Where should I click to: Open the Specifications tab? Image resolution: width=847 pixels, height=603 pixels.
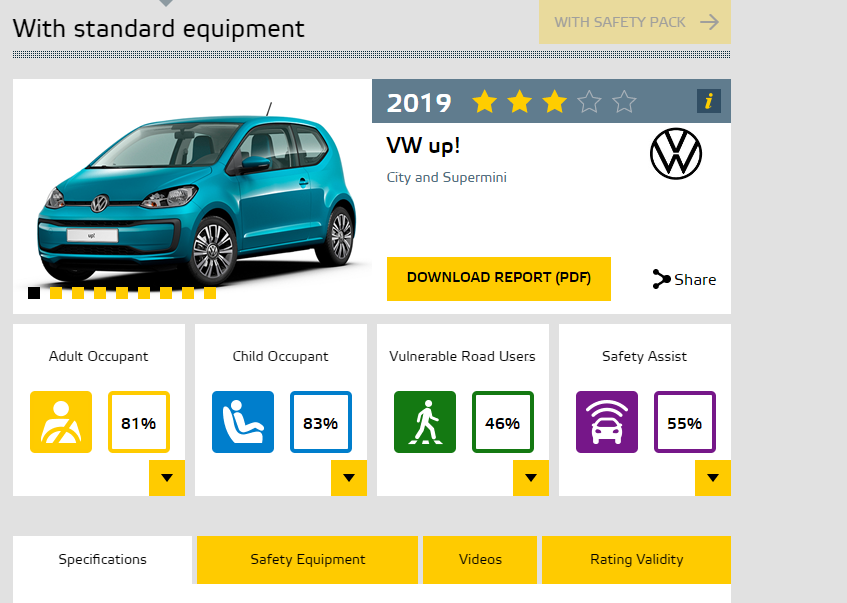click(103, 560)
